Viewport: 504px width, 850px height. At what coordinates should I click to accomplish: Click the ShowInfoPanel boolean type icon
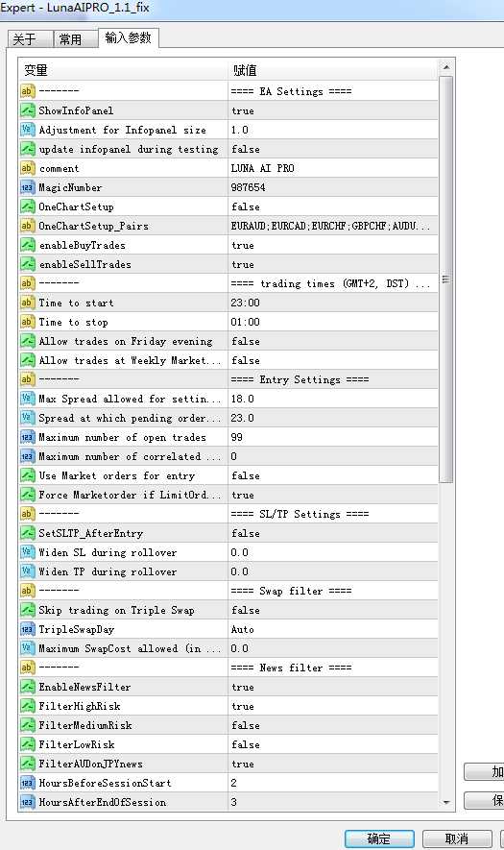click(27, 110)
